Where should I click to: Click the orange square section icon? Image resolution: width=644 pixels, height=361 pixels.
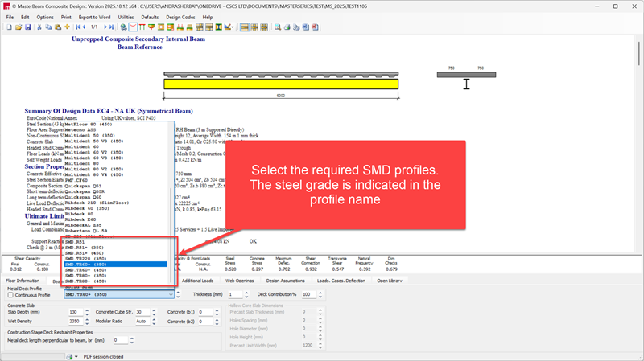pos(160,27)
